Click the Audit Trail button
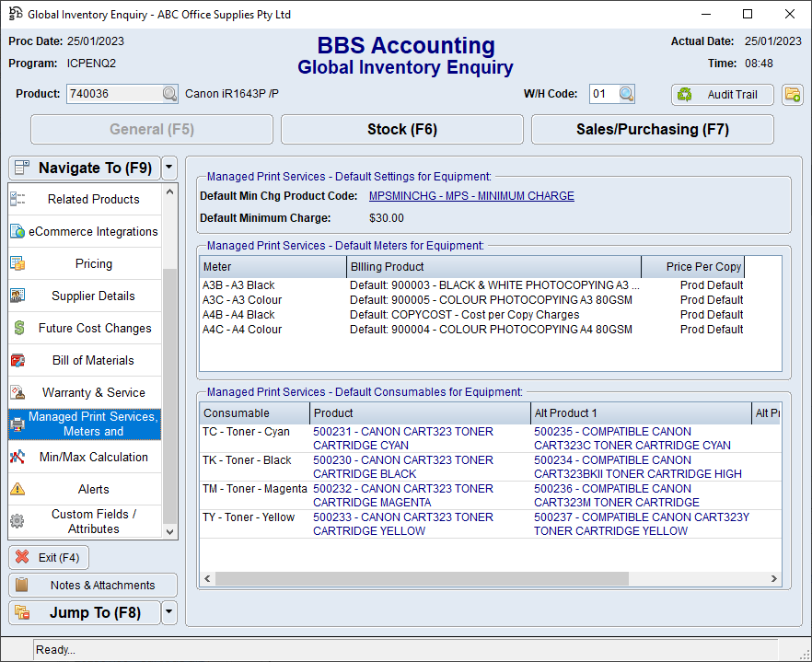 [722, 94]
